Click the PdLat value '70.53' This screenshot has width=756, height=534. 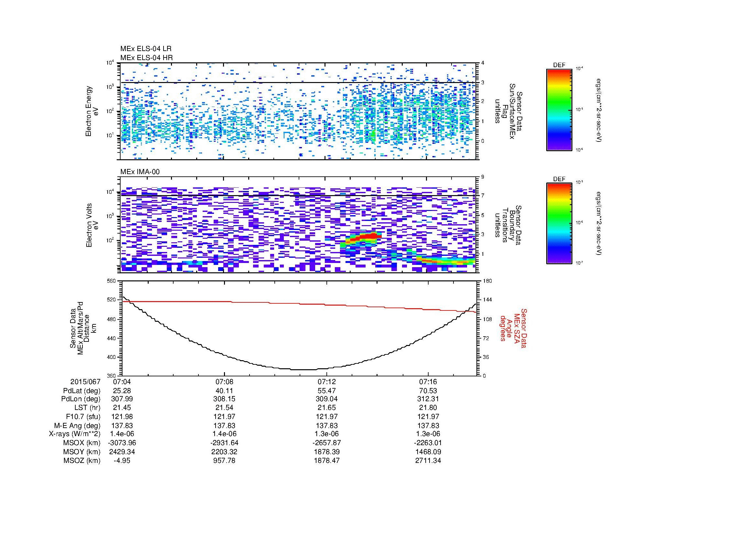(x=428, y=391)
